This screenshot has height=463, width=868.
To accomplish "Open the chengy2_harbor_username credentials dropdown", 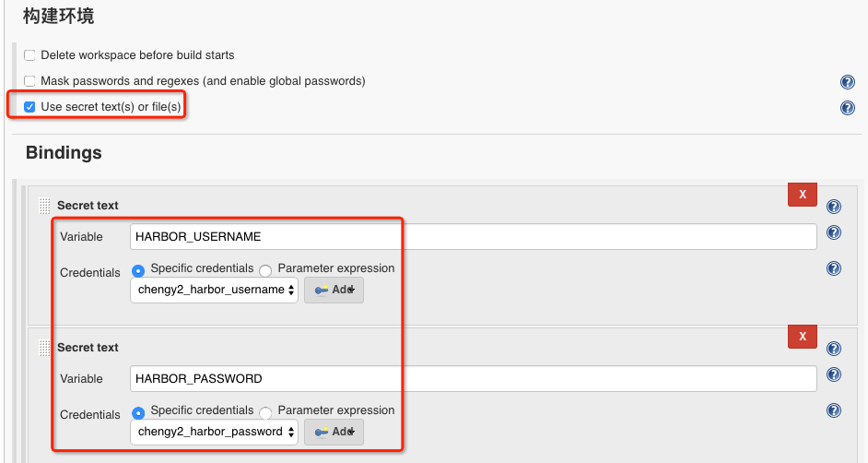I will pos(215,290).
